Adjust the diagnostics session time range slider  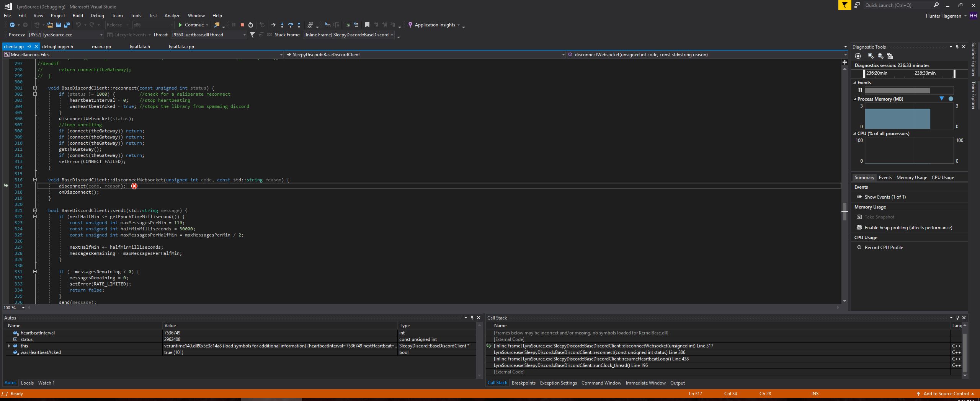(x=955, y=73)
